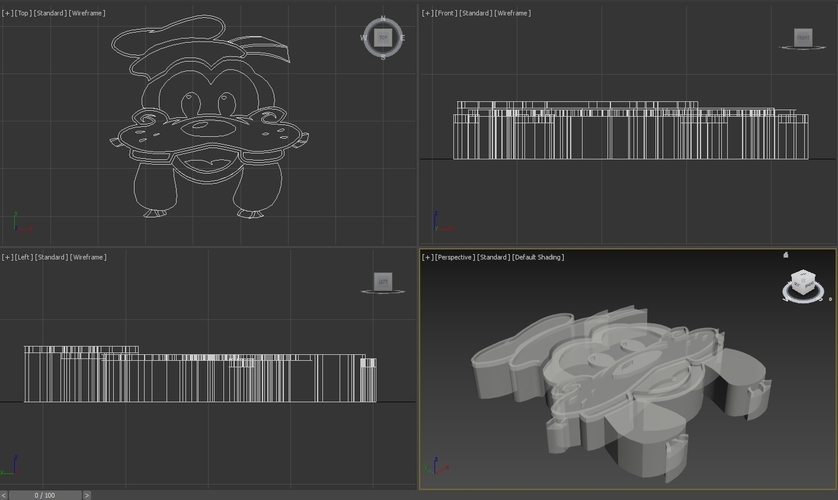
Task: Open [Standard] menu in Perspective viewport
Action: click(493, 257)
